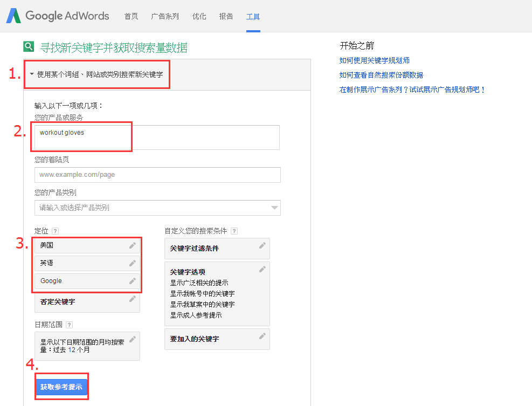Click the 请输入或选择产品类别 input
This screenshot has width=532, height=406.
coord(157,208)
